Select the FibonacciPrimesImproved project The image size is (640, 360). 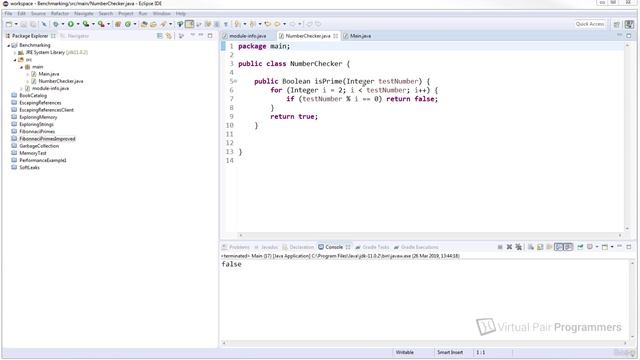point(47,139)
